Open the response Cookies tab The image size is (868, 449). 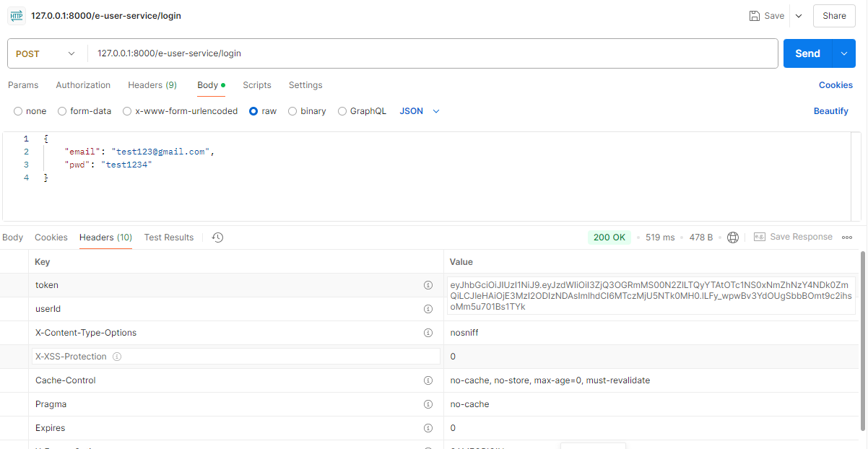tap(51, 237)
